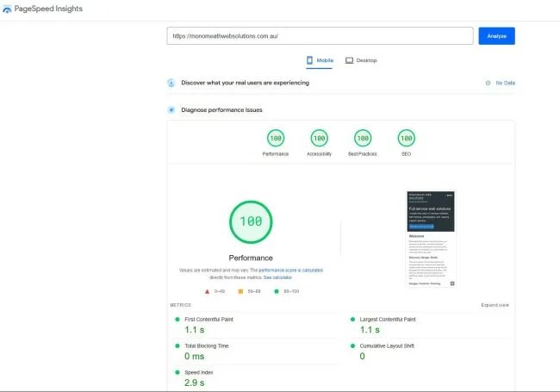Select the SEO score gauge
This screenshot has height=392, width=560.
[407, 138]
